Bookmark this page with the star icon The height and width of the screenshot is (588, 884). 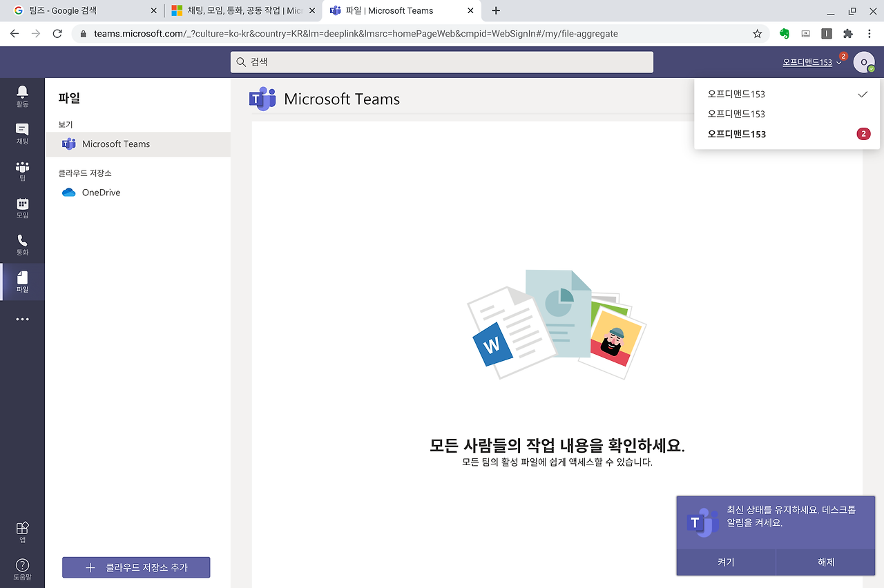click(x=758, y=33)
